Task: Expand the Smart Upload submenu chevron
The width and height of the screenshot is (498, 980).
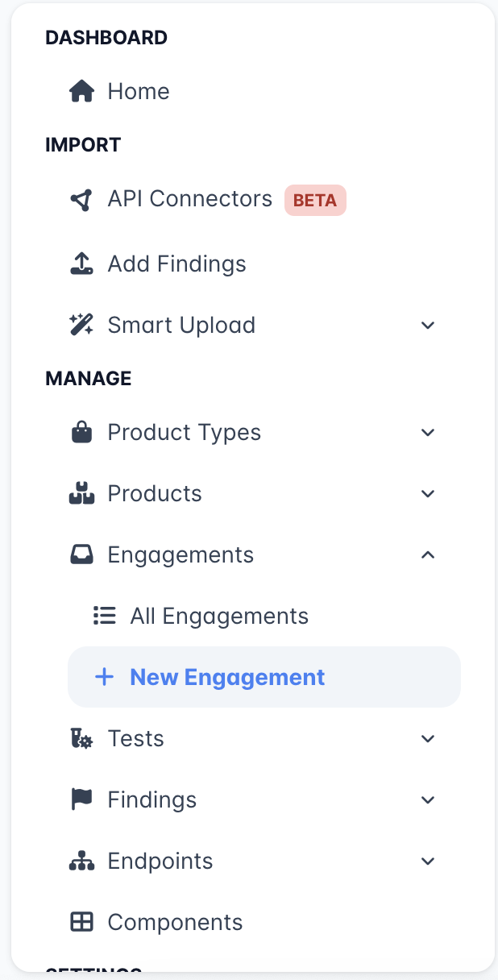Action: pyautogui.click(x=428, y=326)
